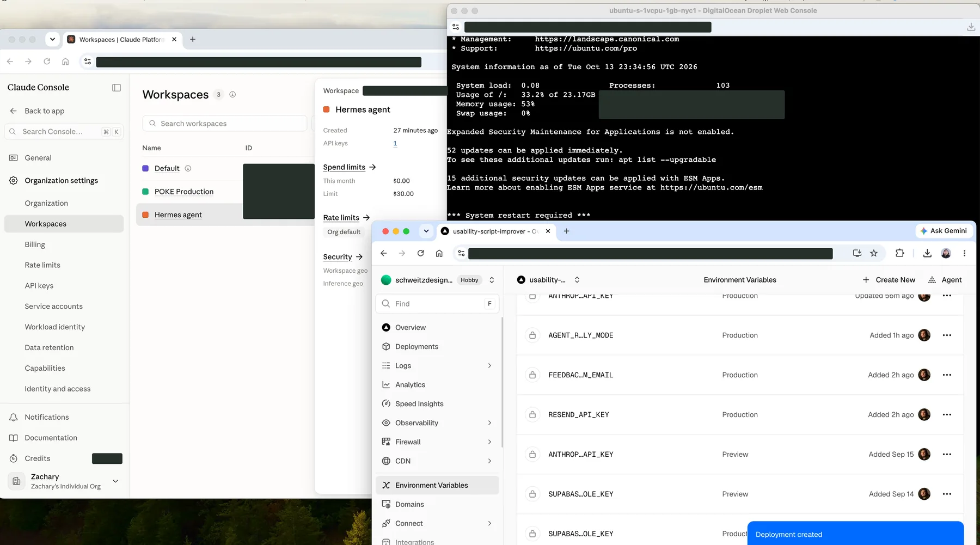Open the Chrome three-dot menu in Vercel window
Image resolution: width=980 pixels, height=545 pixels.
[964, 253]
